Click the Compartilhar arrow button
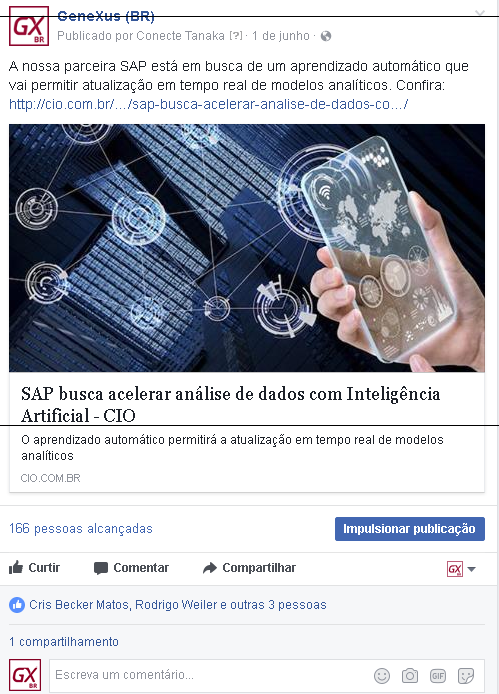This screenshot has height=694, width=499. [x=249, y=568]
